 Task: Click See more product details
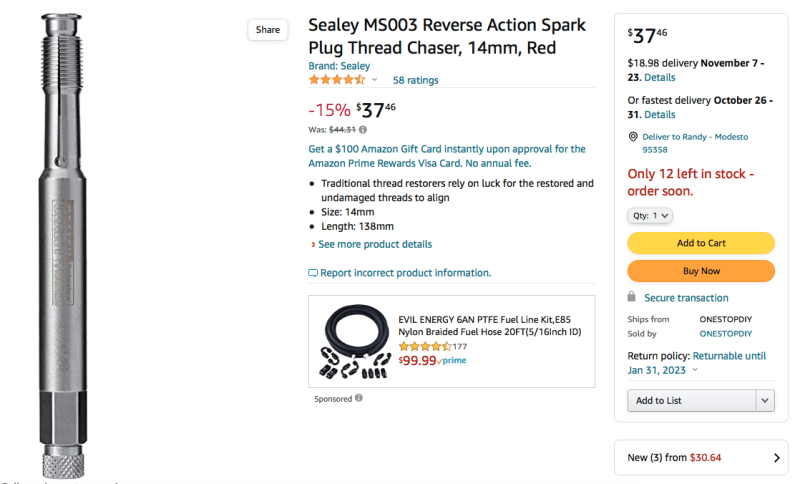point(375,244)
